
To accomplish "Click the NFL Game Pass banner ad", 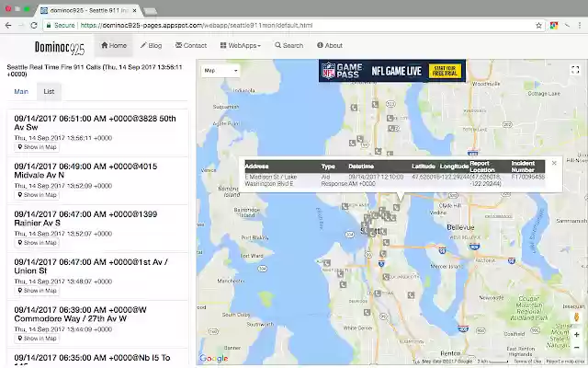I will coord(392,71).
